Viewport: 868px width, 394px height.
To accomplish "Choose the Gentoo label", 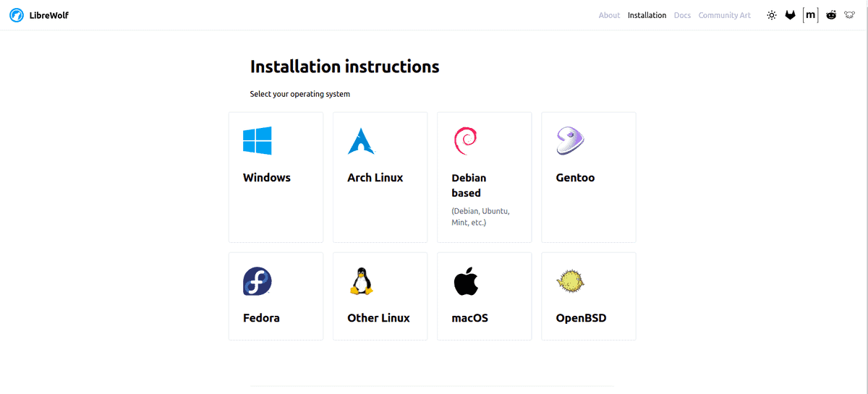I will coord(575,178).
